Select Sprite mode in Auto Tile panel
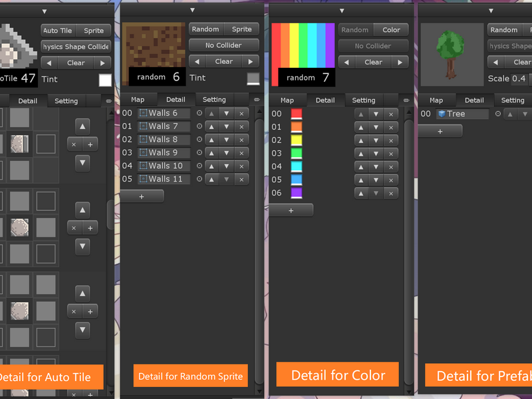The height and width of the screenshot is (399, 532). click(x=94, y=31)
